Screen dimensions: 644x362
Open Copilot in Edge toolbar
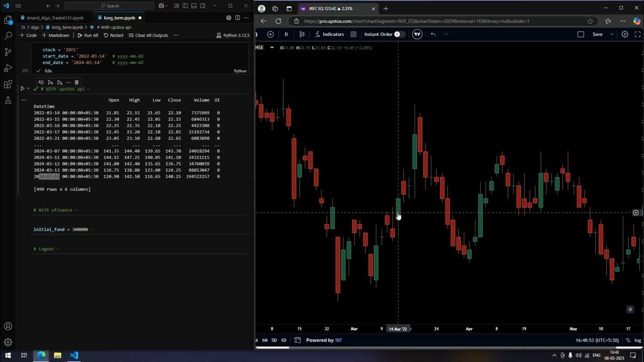point(636,21)
